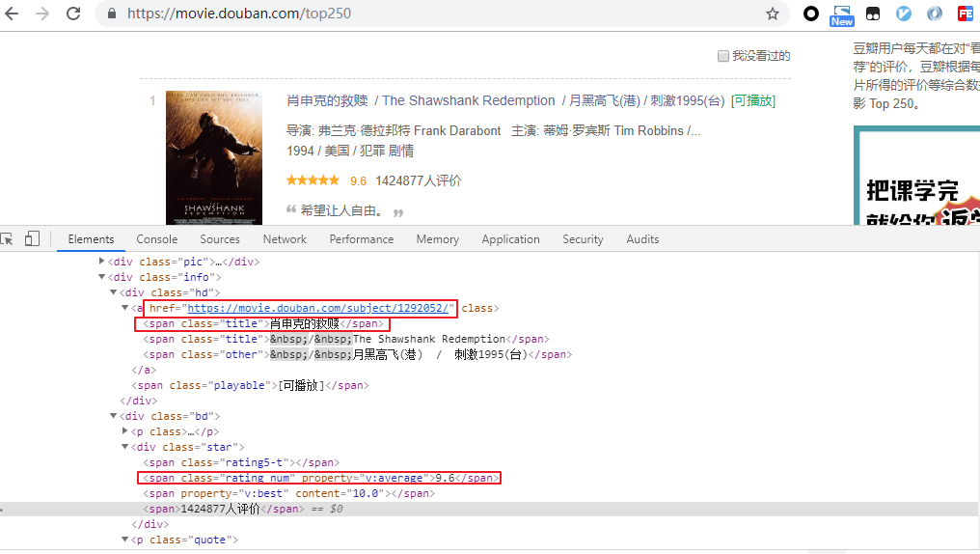This screenshot has height=554, width=980.
Task: Activate the inspect element cursor icon
Action: (x=7, y=238)
